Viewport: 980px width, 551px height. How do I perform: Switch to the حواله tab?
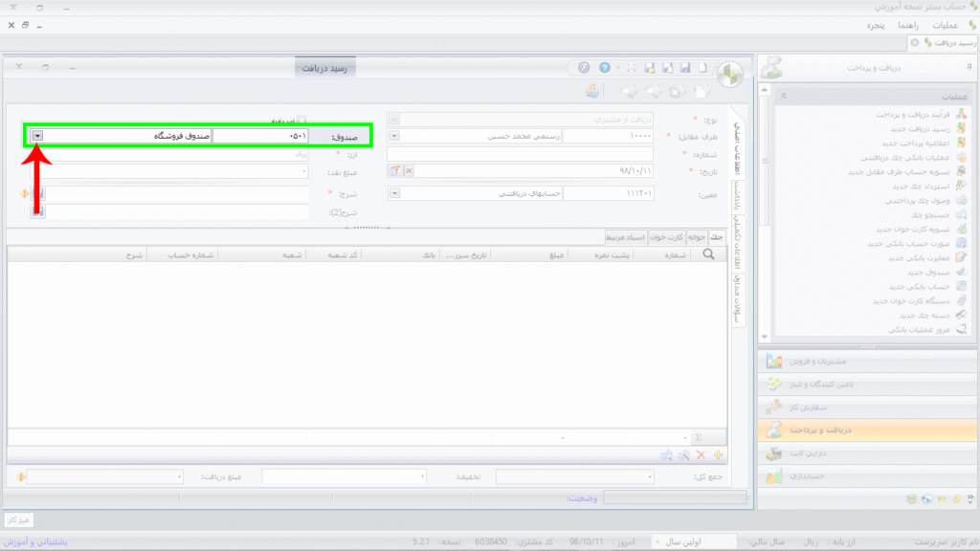point(697,237)
